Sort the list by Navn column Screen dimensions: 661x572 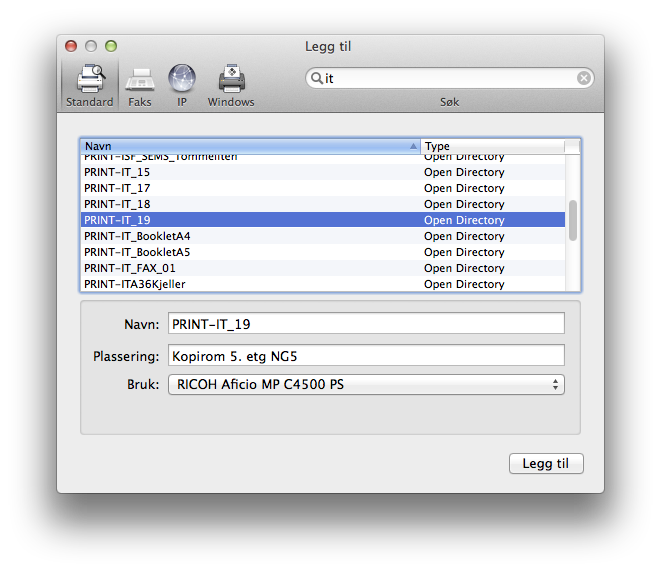tap(250, 146)
